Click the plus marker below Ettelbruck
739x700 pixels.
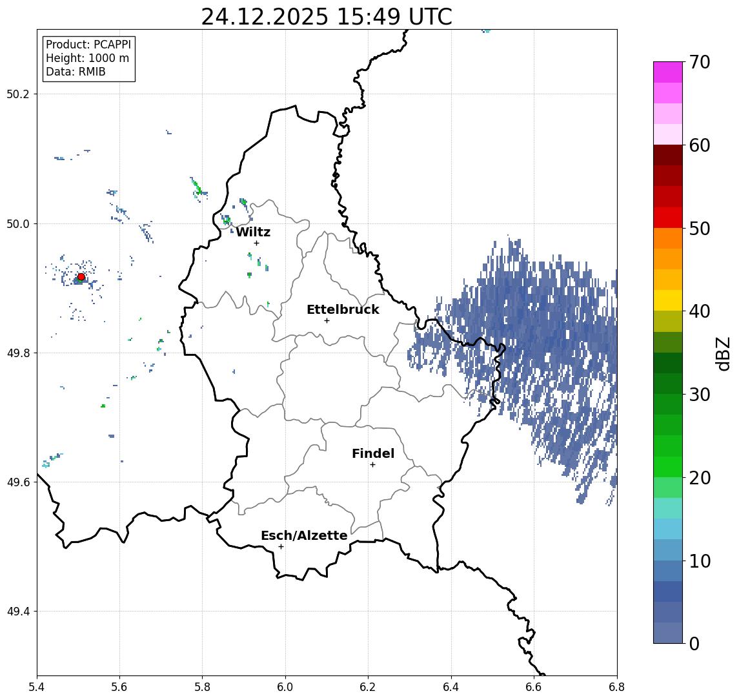point(327,321)
